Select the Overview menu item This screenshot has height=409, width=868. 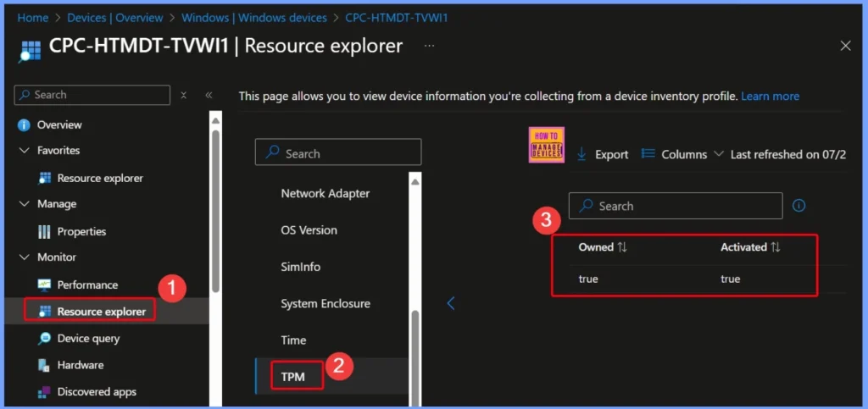[59, 125]
